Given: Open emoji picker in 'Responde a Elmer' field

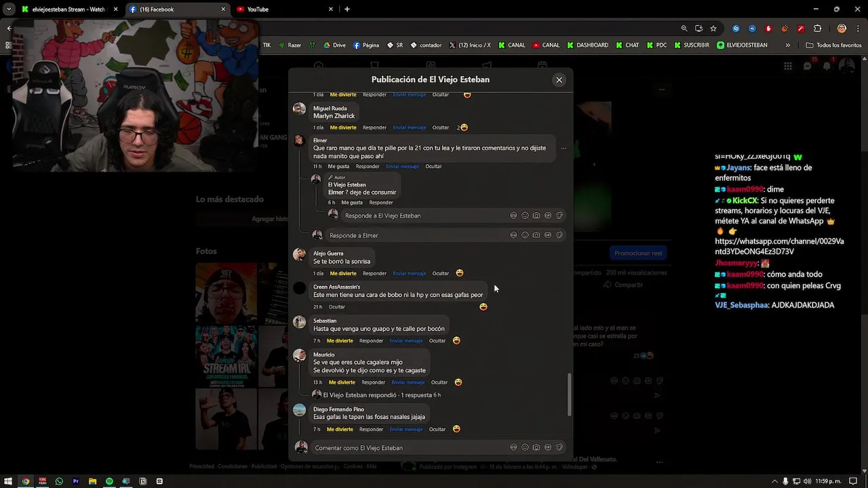Looking at the screenshot, I should tap(525, 235).
